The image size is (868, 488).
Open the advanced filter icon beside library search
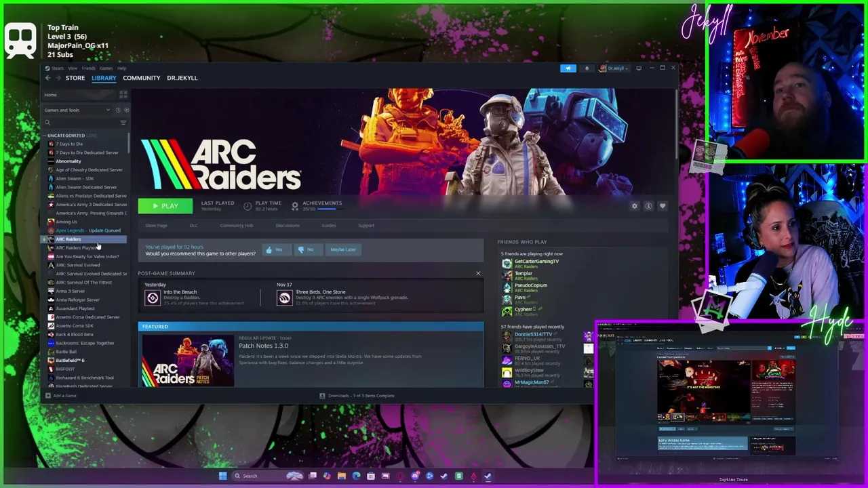[123, 123]
